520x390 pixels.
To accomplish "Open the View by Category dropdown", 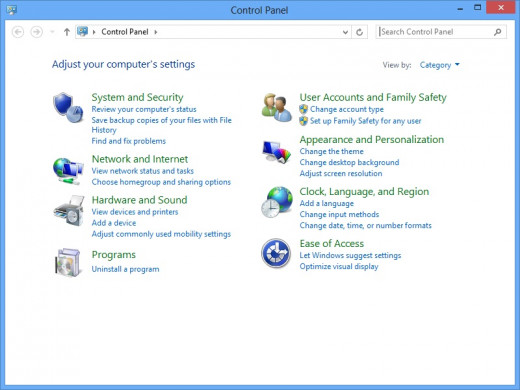I will coord(439,65).
